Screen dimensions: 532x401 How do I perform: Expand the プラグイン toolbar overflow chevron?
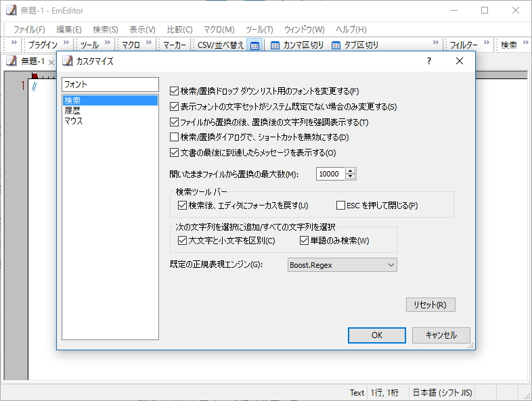pos(66,43)
